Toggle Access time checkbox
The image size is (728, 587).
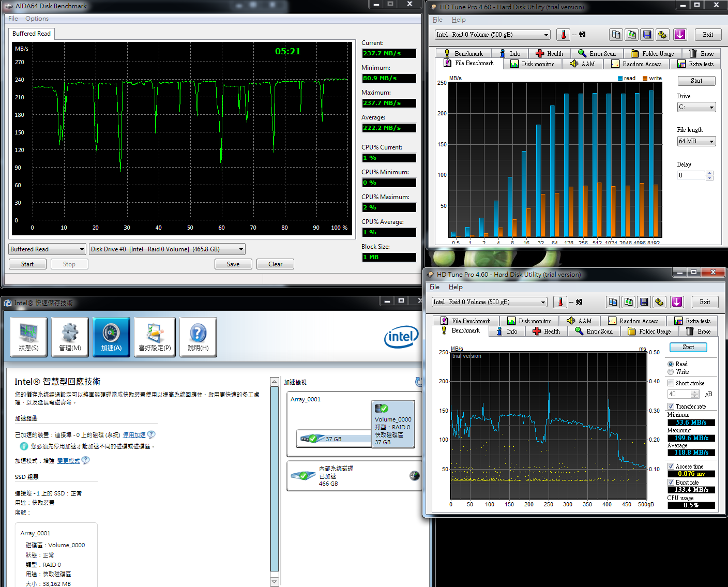pos(671,466)
